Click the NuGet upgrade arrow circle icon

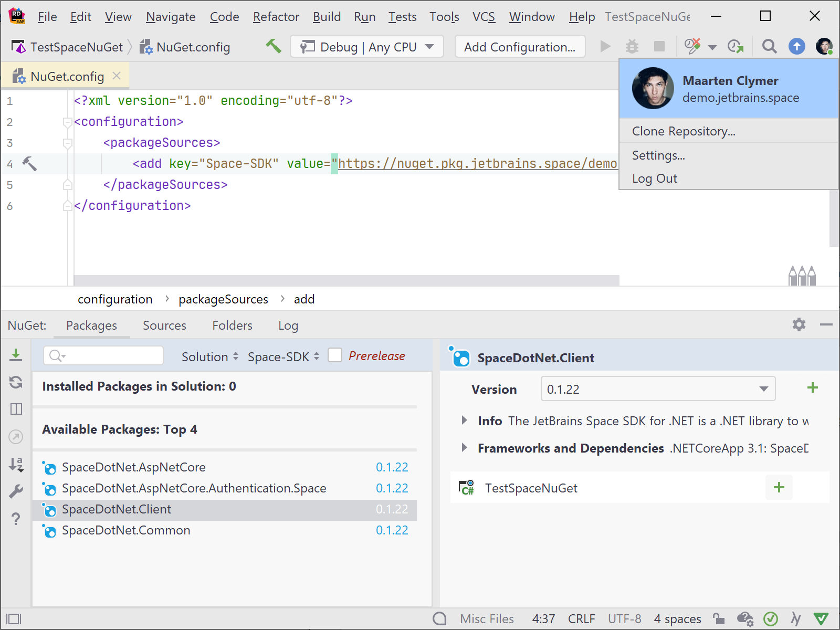[x=16, y=437]
